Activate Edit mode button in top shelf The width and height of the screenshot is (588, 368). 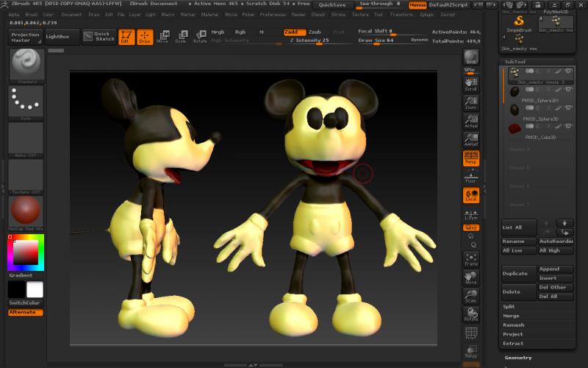(126, 37)
